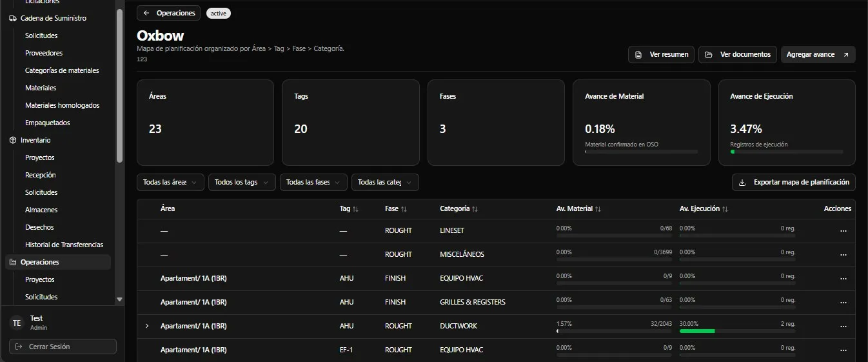This screenshot has height=362, width=868.
Task: Click the EF-1 tag cell
Action: click(x=347, y=350)
